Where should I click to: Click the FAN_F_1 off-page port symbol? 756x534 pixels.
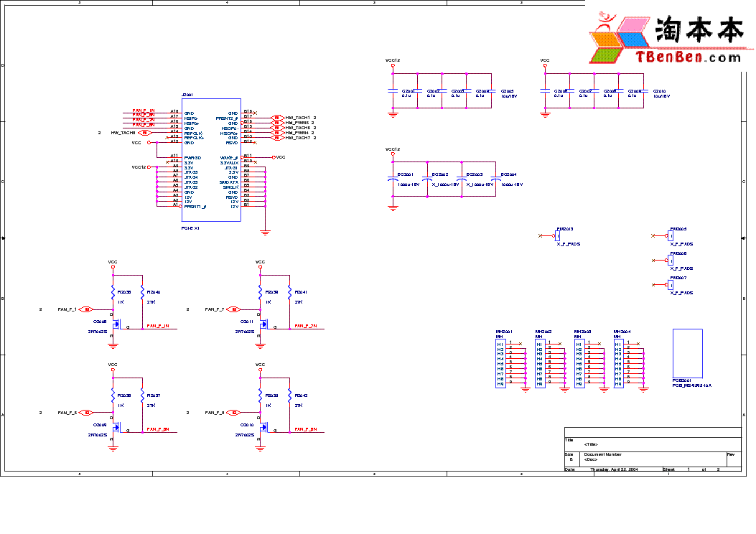point(86,309)
